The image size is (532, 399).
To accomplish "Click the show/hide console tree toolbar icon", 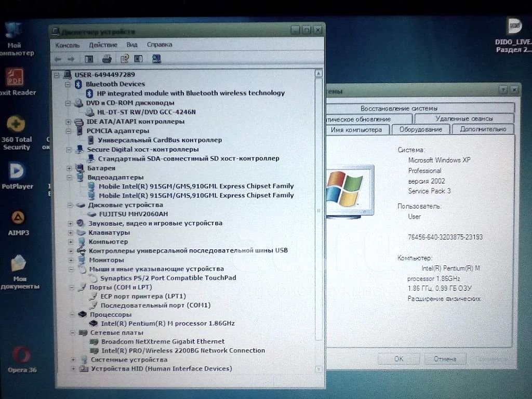I will click(89, 59).
